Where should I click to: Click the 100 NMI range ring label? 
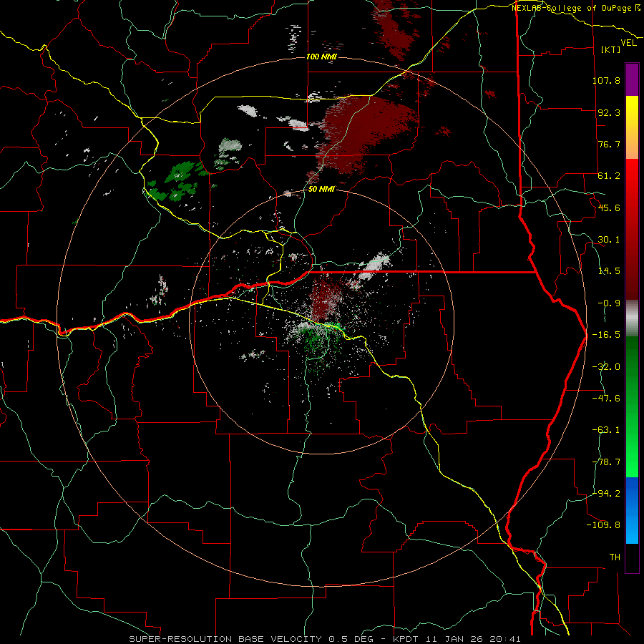coord(321,57)
